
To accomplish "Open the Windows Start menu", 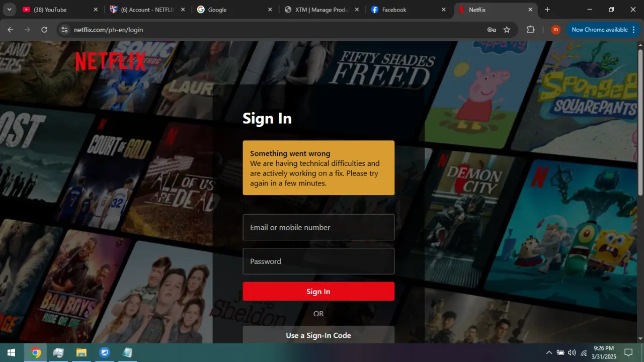I will pyautogui.click(x=11, y=352).
